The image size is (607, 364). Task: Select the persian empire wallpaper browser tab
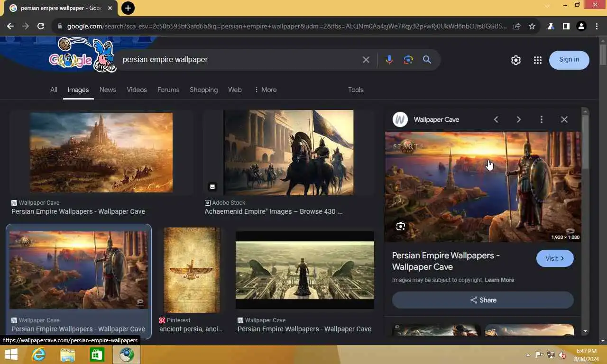(61, 8)
